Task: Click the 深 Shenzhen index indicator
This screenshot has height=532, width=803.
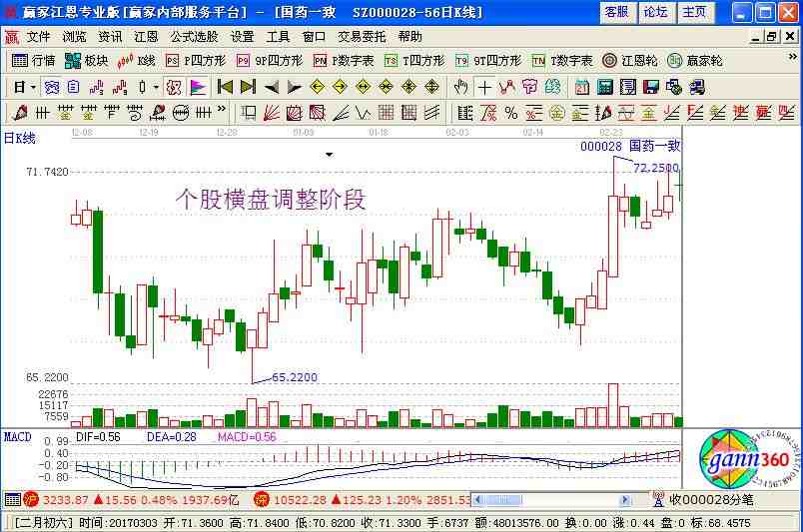Action: click(x=262, y=500)
